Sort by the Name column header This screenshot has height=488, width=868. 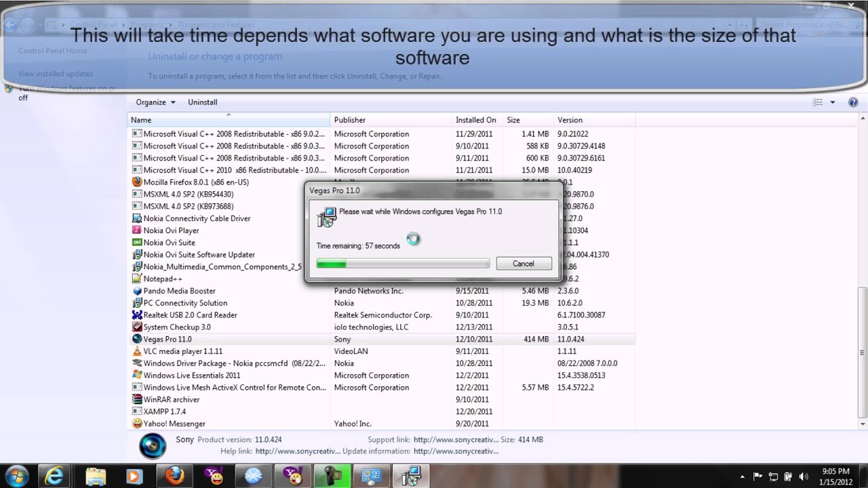coord(229,120)
